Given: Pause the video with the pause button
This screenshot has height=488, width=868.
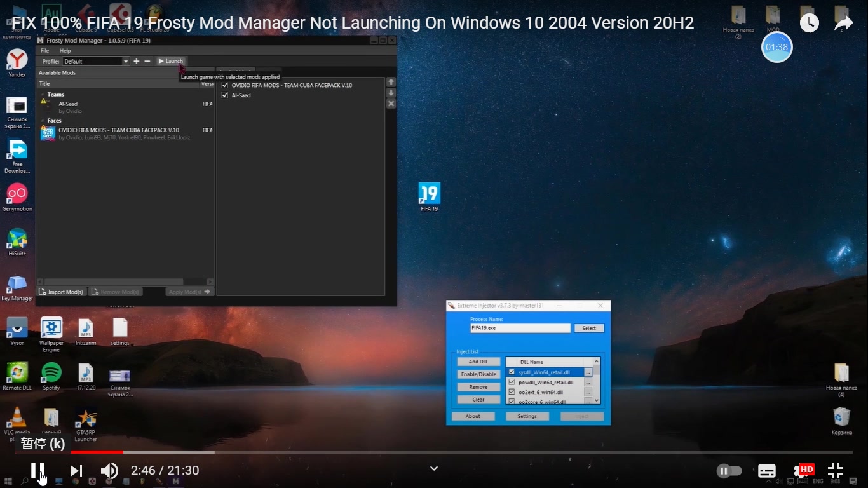Looking at the screenshot, I should 37,471.
